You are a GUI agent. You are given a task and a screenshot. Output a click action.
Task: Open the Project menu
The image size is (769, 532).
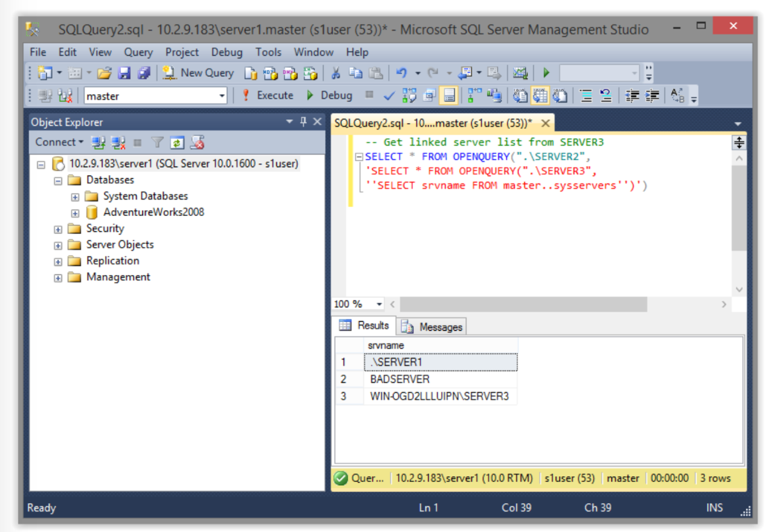click(182, 52)
